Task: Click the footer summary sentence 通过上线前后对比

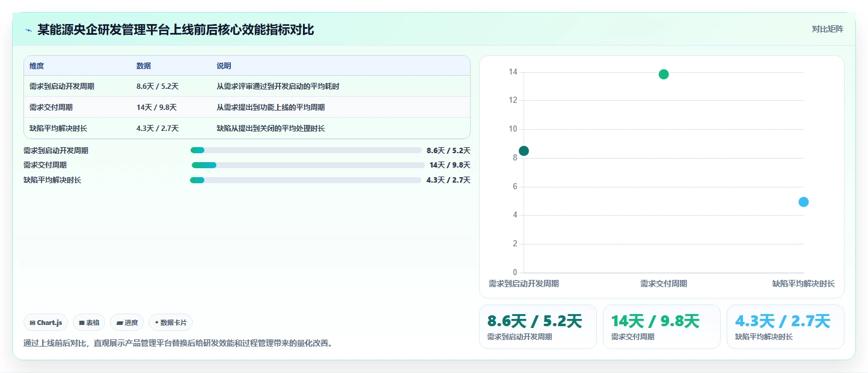Action: pyautogui.click(x=178, y=344)
